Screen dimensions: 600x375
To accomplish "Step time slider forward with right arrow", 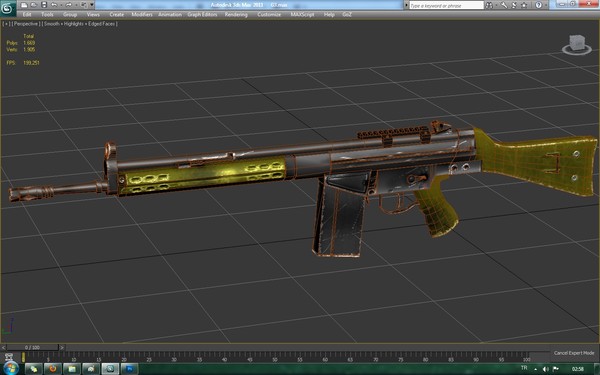I will (62, 347).
